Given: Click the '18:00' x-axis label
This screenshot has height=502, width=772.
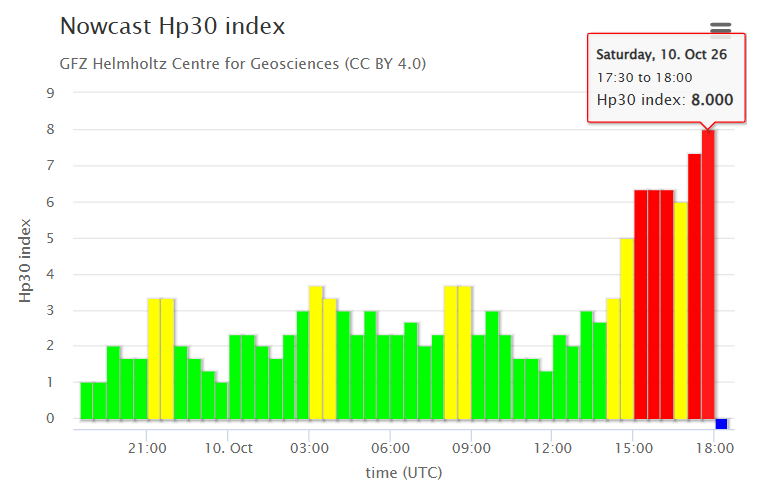Looking at the screenshot, I should pyautogui.click(x=714, y=448).
